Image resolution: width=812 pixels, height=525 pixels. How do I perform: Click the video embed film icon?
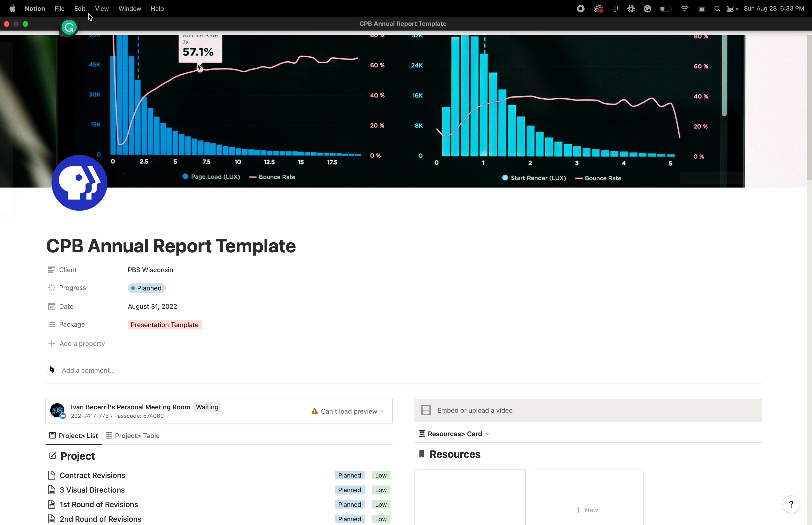[426, 410]
